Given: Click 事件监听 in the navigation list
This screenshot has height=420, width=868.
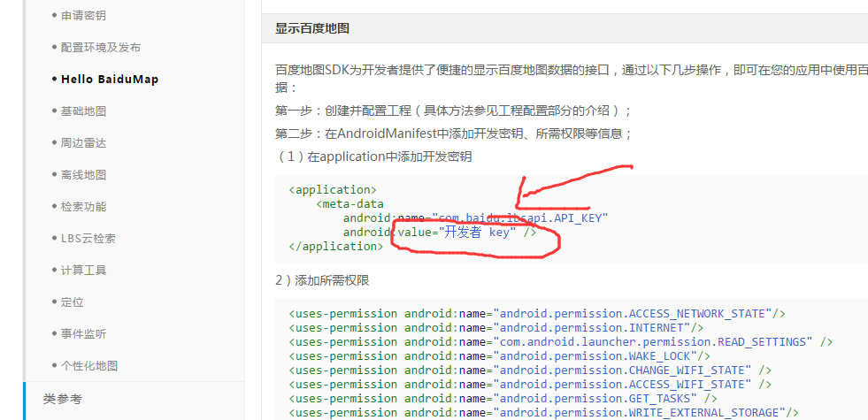Looking at the screenshot, I should (x=83, y=334).
